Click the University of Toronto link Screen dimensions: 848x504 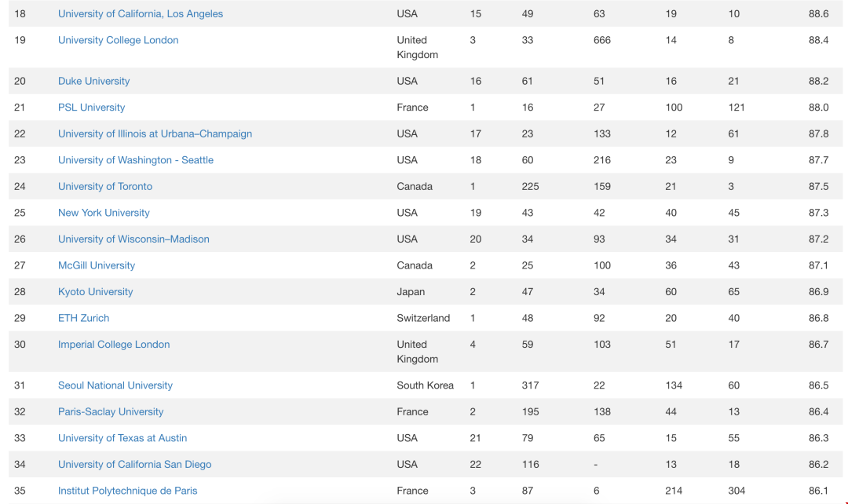[x=105, y=187]
